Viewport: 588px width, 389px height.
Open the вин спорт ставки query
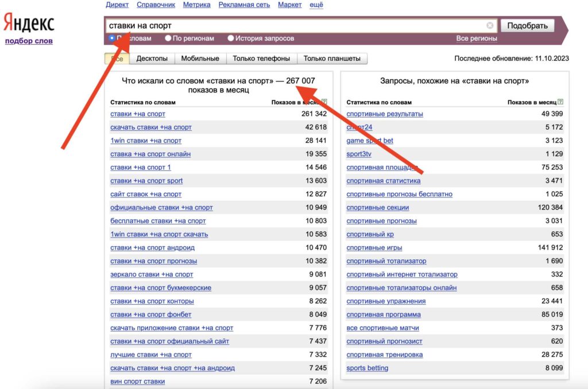[138, 382]
